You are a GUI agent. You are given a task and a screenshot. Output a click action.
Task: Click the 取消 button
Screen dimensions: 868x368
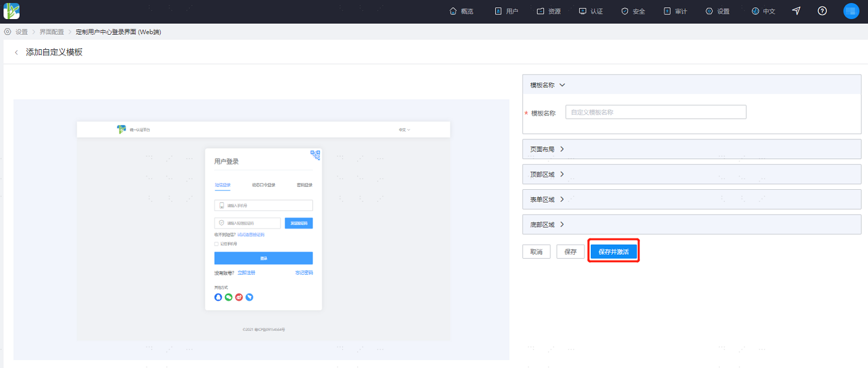point(536,252)
